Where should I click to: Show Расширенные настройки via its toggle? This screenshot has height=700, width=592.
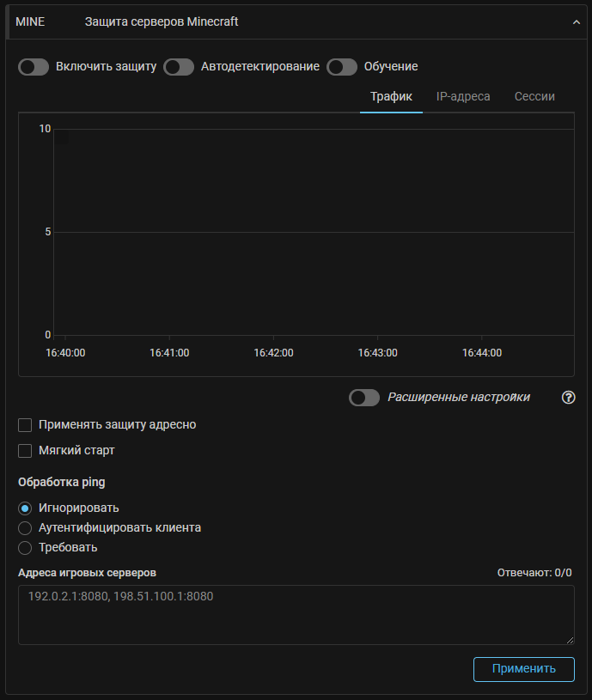(364, 398)
